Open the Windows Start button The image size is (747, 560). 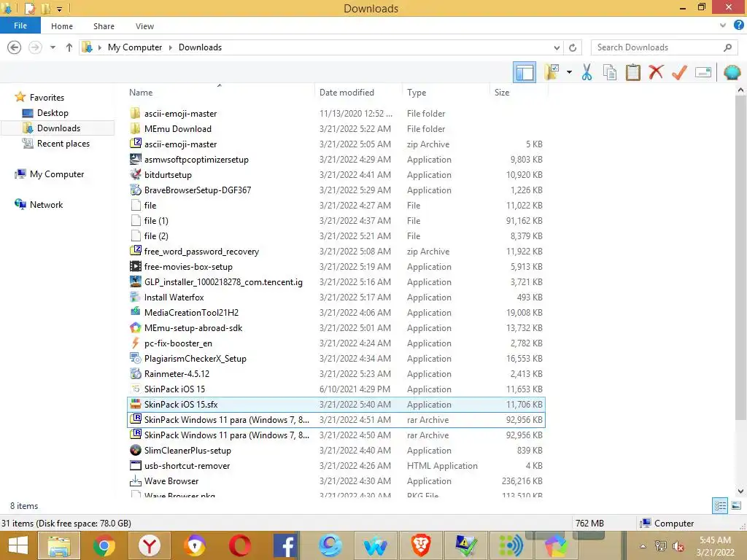18,545
